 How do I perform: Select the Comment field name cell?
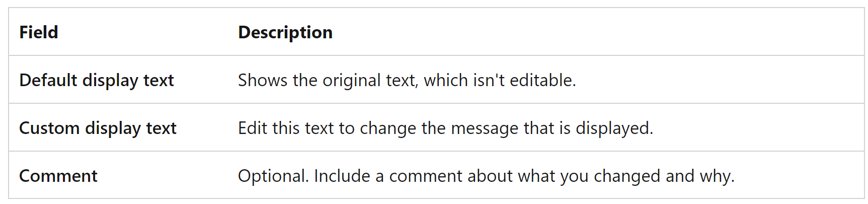tap(58, 176)
